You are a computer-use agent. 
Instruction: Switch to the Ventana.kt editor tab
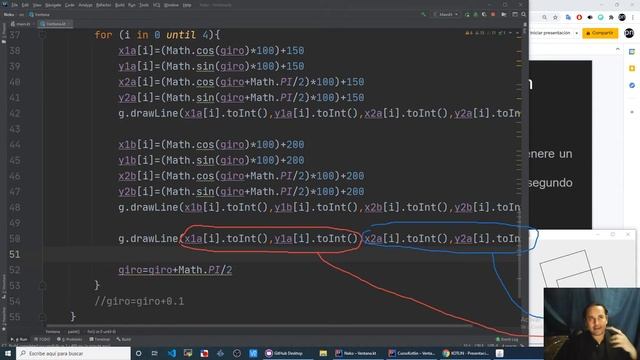pyautogui.click(x=55, y=24)
